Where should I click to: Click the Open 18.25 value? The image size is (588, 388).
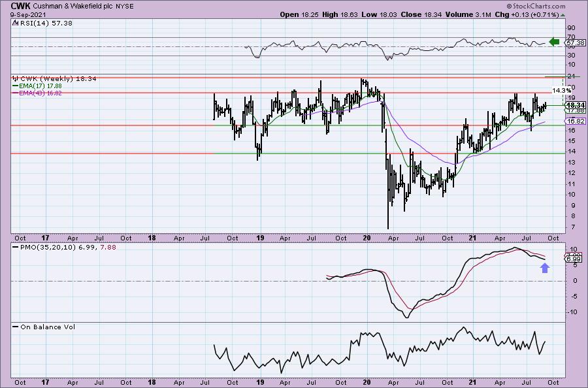click(x=299, y=15)
